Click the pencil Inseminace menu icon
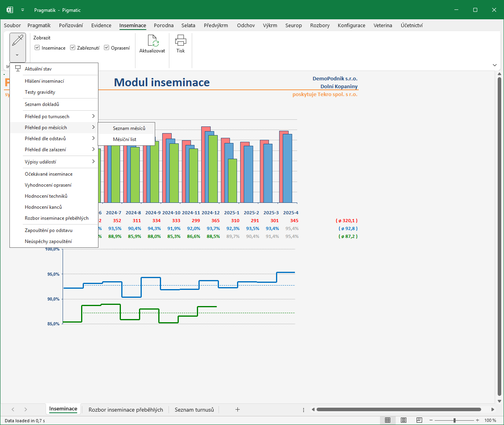This screenshot has width=504, height=425. pos(18,40)
